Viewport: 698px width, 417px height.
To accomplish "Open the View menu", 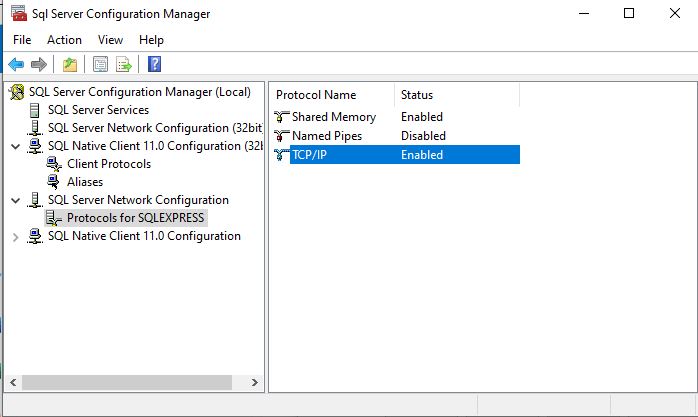I will (x=110, y=40).
